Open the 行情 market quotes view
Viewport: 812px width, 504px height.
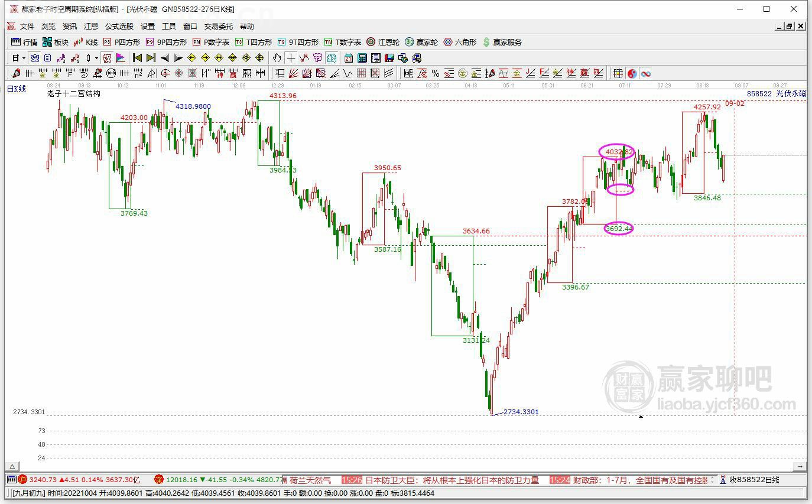24,42
